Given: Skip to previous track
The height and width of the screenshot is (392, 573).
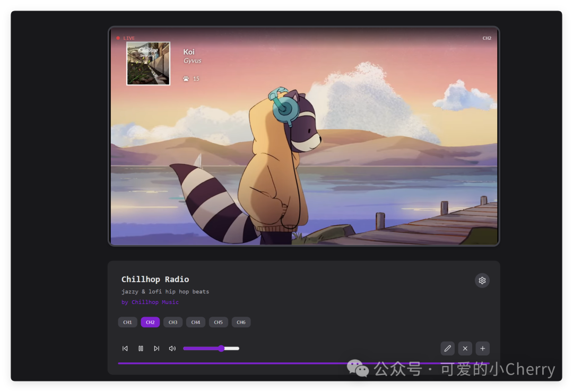Looking at the screenshot, I should click(x=125, y=349).
